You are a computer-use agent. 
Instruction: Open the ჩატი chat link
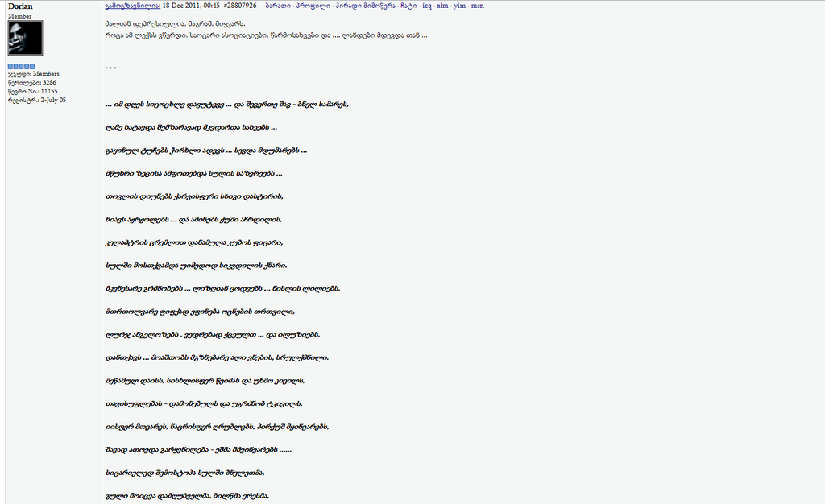pyautogui.click(x=408, y=6)
